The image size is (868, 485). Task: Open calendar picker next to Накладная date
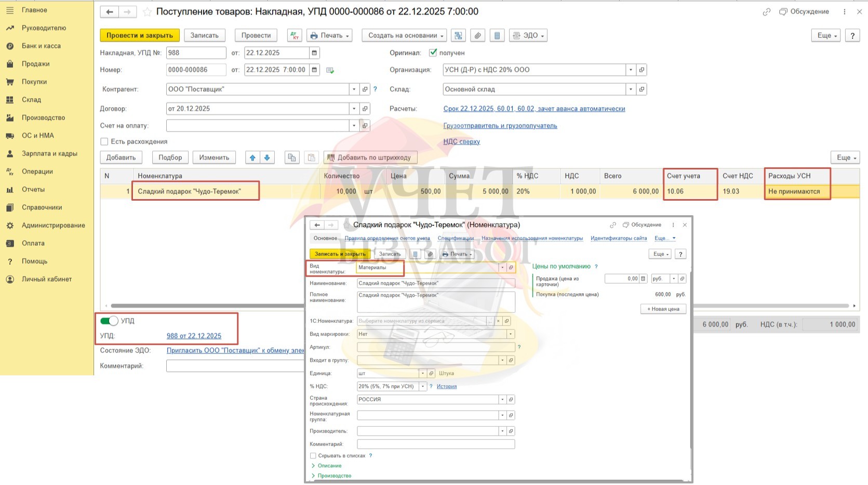[x=314, y=53]
